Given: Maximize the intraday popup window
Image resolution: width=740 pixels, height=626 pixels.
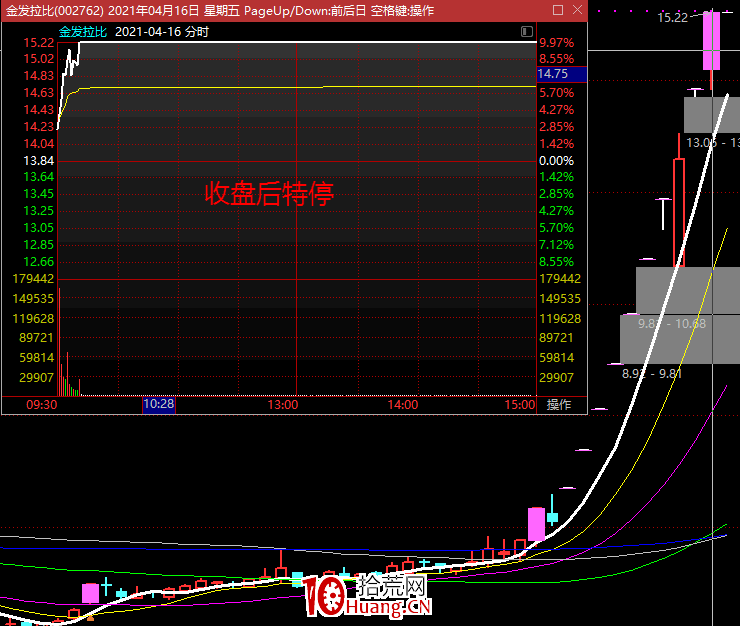Looking at the screenshot, I should [558, 10].
